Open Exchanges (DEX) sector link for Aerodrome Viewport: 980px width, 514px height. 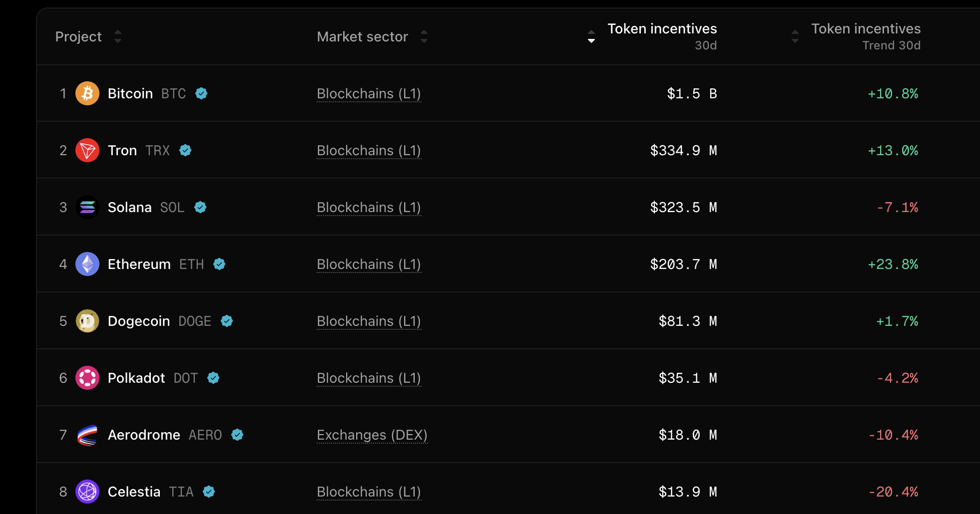[372, 435]
